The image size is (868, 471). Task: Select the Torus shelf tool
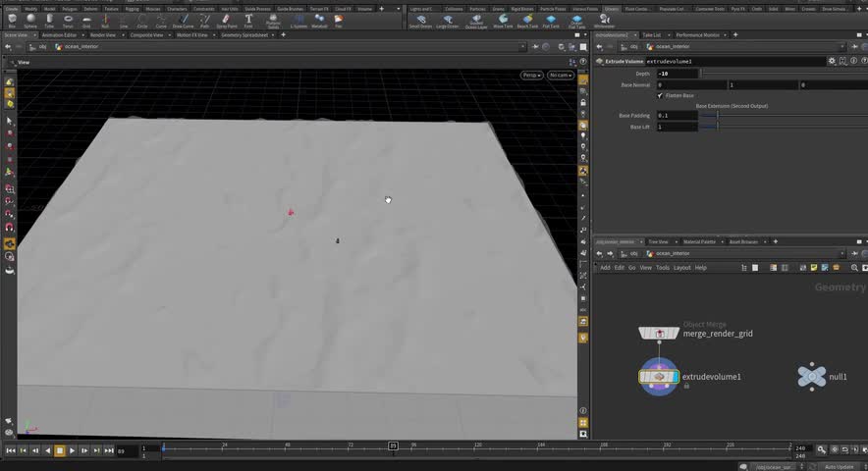(68, 21)
